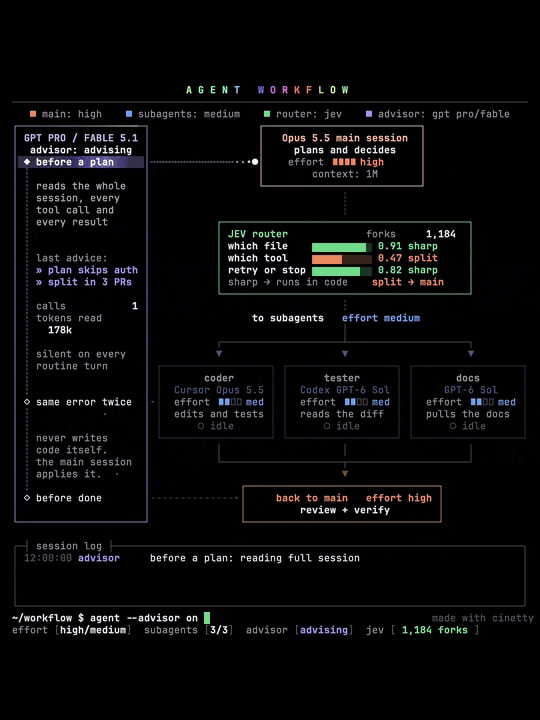Click the '12:00:00' log timestamp
This screenshot has width=540, height=720.
coord(48,558)
